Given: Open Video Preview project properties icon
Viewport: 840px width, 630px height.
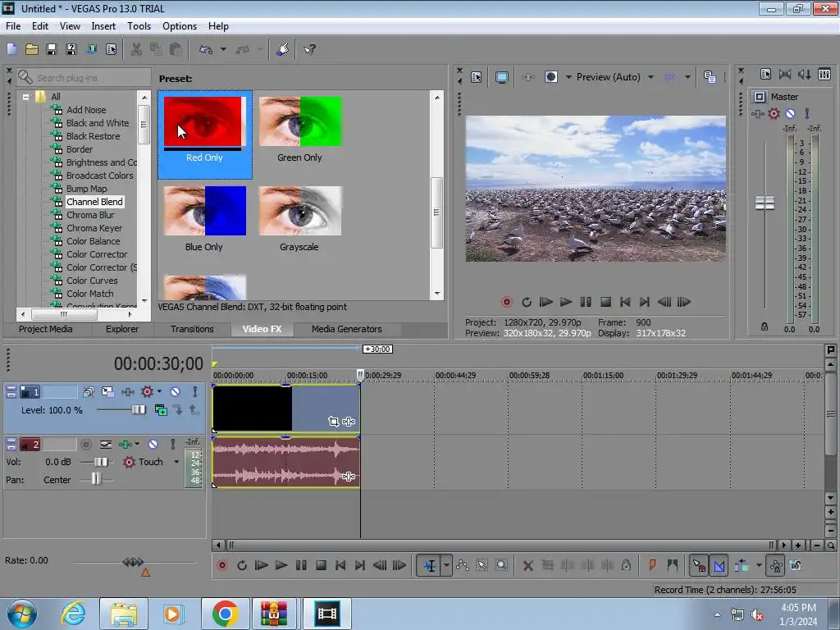Looking at the screenshot, I should tap(477, 77).
